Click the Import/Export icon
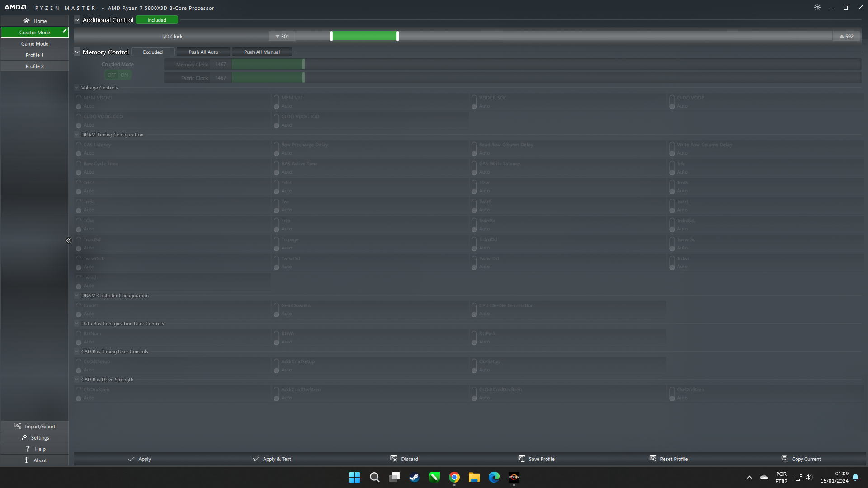 (18, 426)
